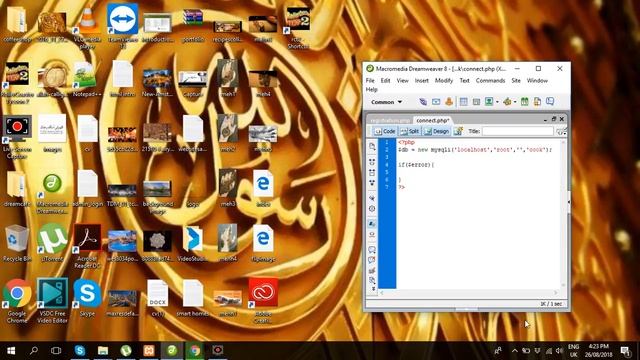Open the Media insert dropdown arrow
The height and width of the screenshot is (360, 640).
tap(515, 102)
